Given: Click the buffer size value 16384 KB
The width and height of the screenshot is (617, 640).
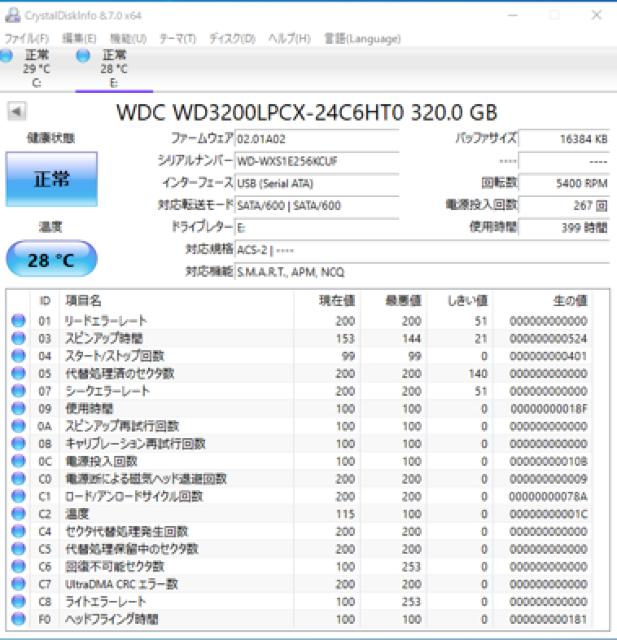Looking at the screenshot, I should click(564, 139).
